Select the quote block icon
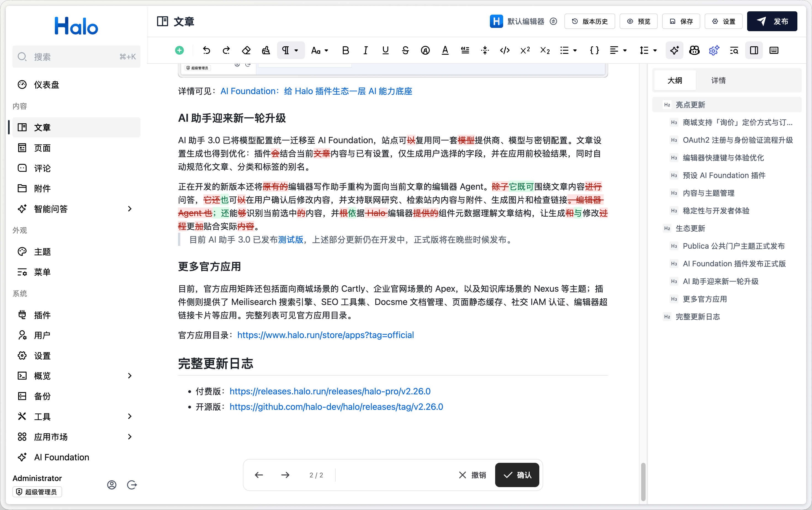Screen dimensions: 812x510 click(x=465, y=51)
